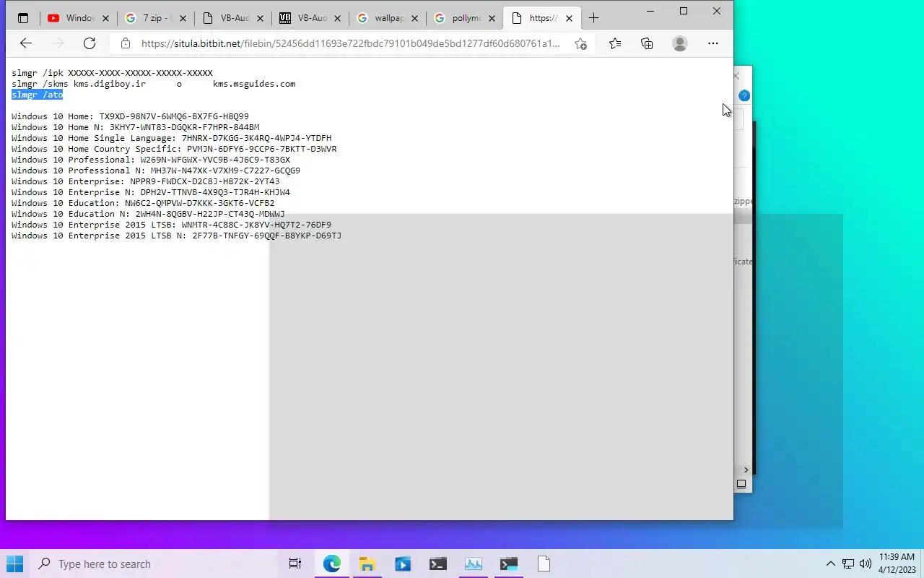
Task: Click the Windows 10 Enterprise key NPPR9
Action: 205,181
